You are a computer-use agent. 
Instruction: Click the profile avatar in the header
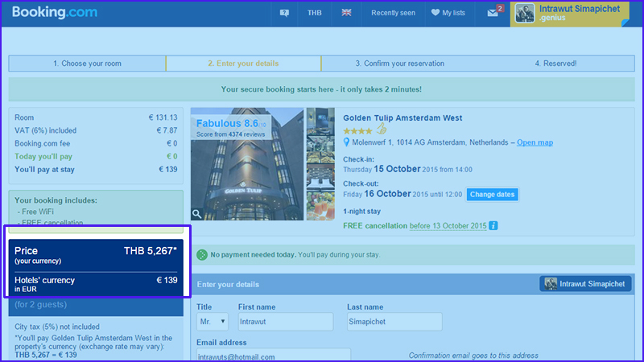pos(525,13)
